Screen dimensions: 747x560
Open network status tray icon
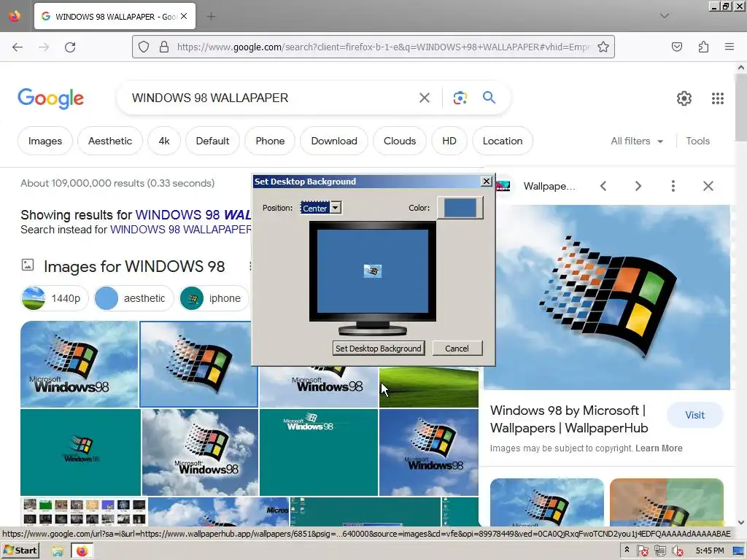tap(659, 551)
